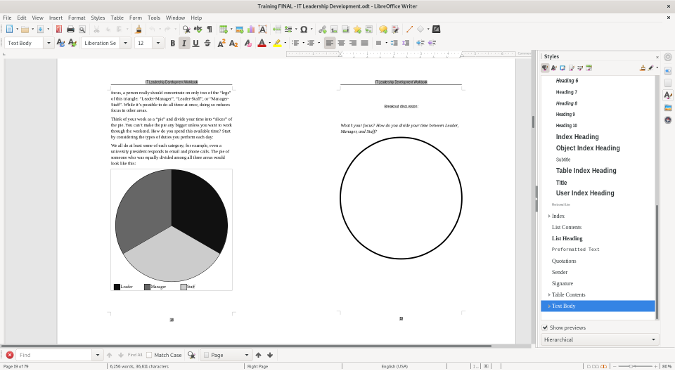This screenshot has height=370, width=675.
Task: Click into the Find text field
Action: 54,355
